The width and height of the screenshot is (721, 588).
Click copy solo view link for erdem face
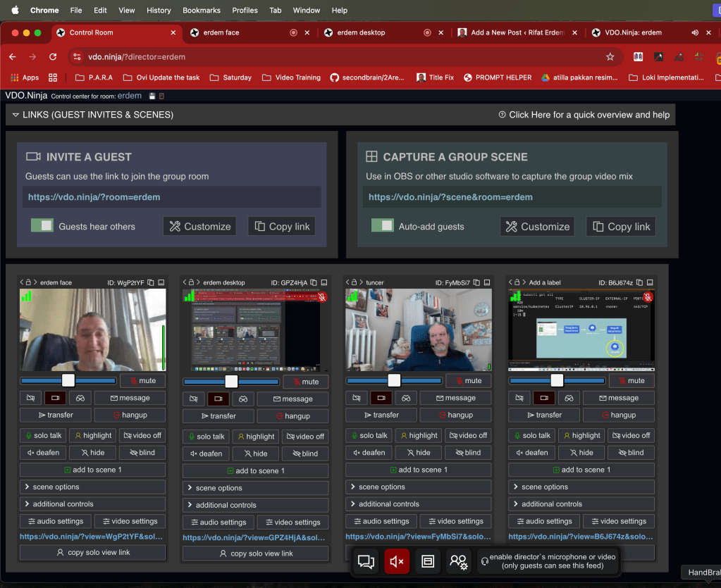[x=92, y=552]
